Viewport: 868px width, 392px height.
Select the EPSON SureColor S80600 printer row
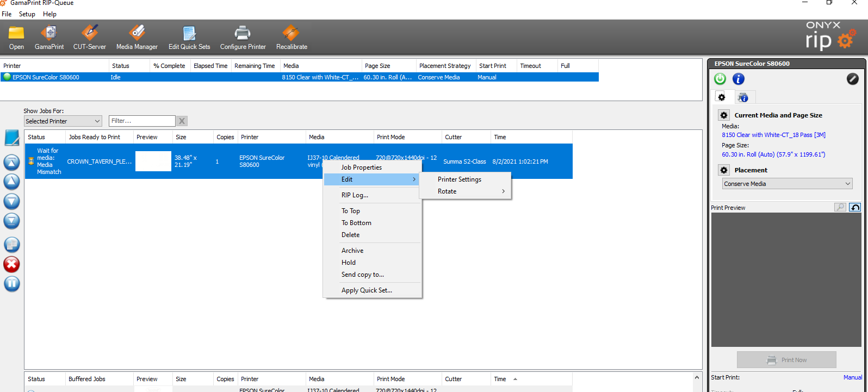[x=300, y=77]
